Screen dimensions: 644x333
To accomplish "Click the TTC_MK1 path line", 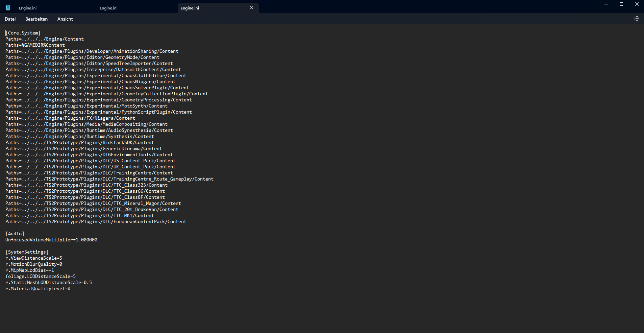I will tap(80, 215).
